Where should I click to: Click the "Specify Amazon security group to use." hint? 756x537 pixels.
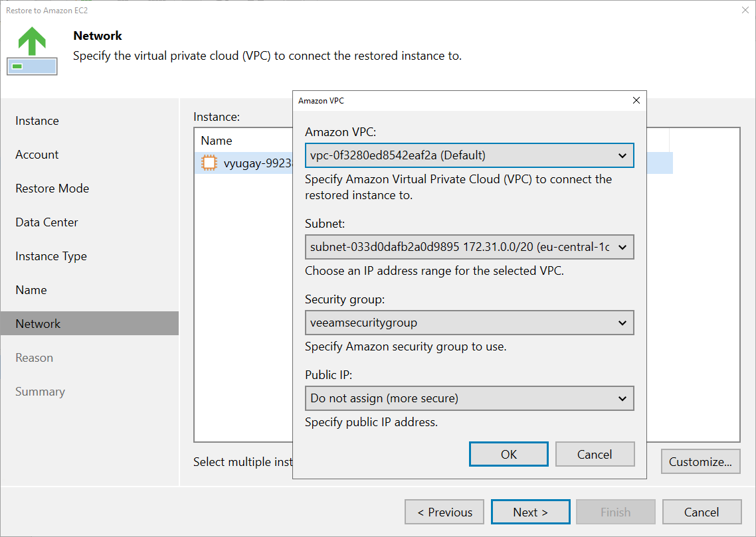point(405,346)
